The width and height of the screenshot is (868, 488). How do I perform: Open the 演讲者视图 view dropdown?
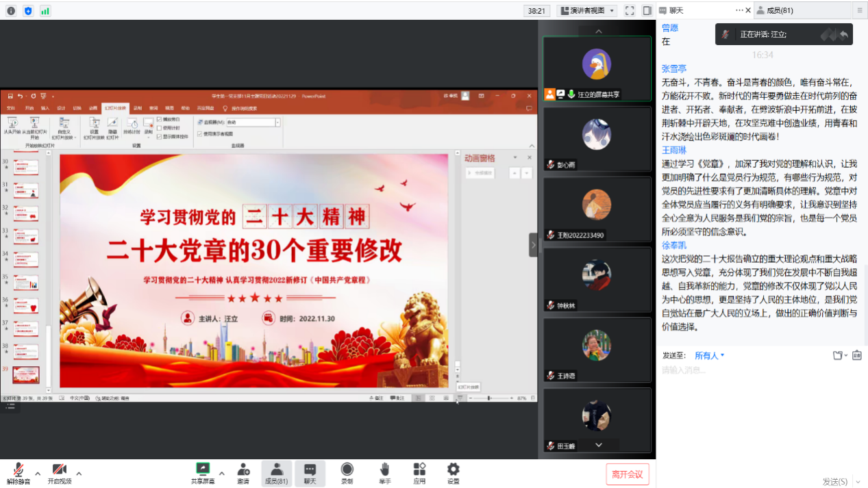click(587, 10)
